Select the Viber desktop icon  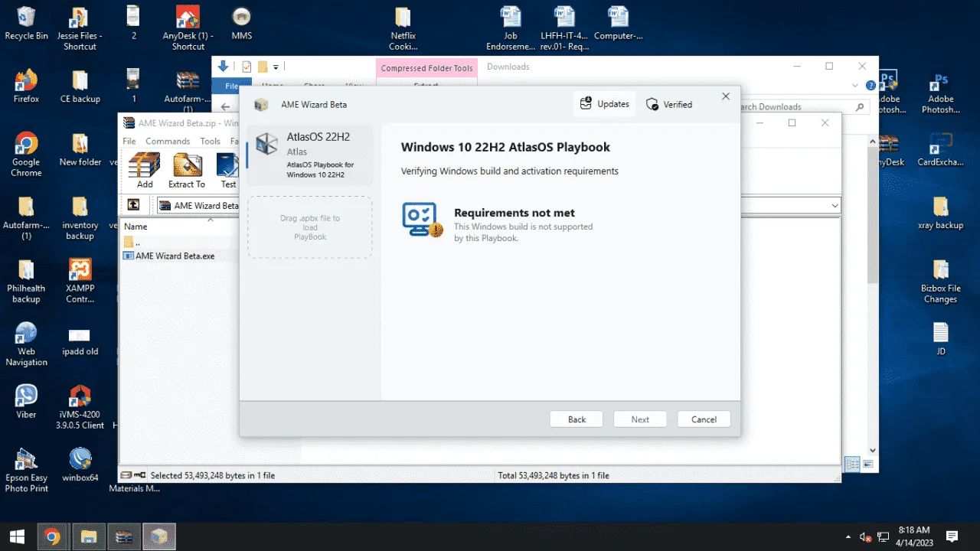click(26, 402)
